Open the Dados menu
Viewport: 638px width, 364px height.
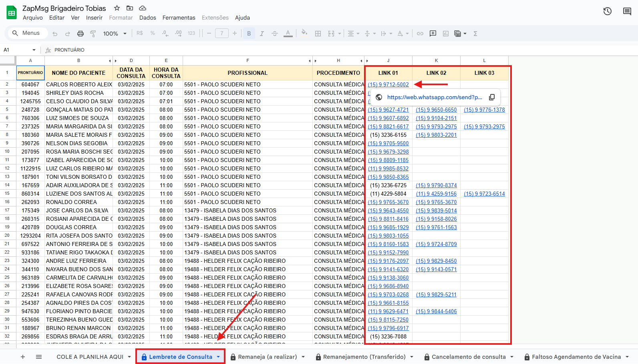pos(147,18)
